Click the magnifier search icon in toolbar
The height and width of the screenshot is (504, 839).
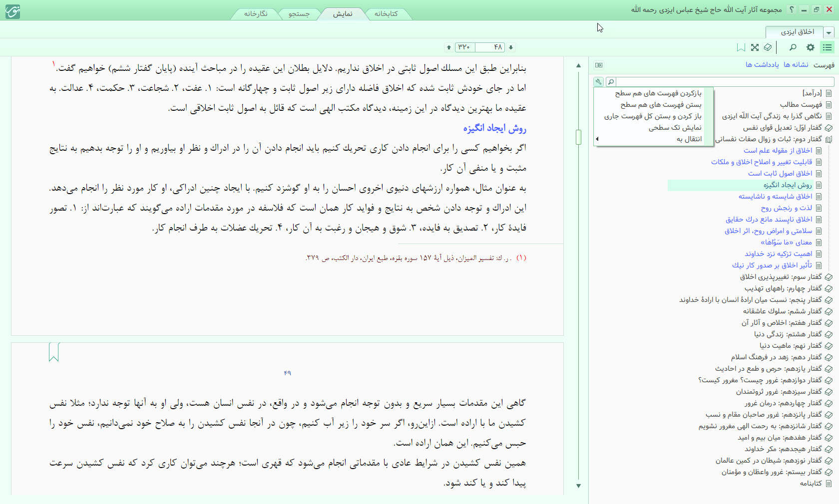coord(793,47)
